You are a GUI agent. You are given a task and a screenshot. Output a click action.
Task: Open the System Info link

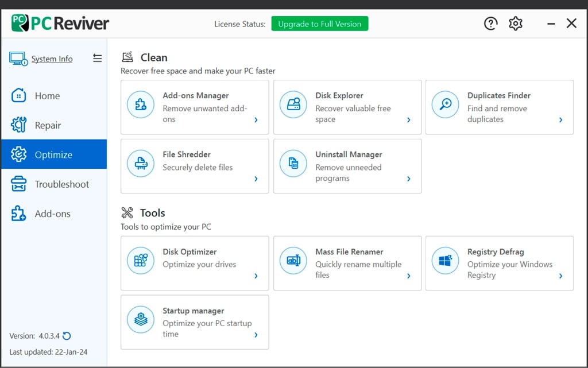click(52, 59)
